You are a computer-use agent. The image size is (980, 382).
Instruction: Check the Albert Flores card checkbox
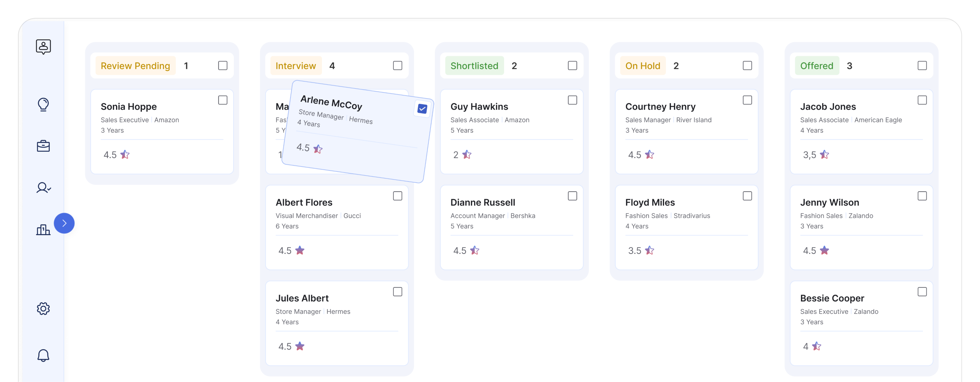(x=398, y=196)
